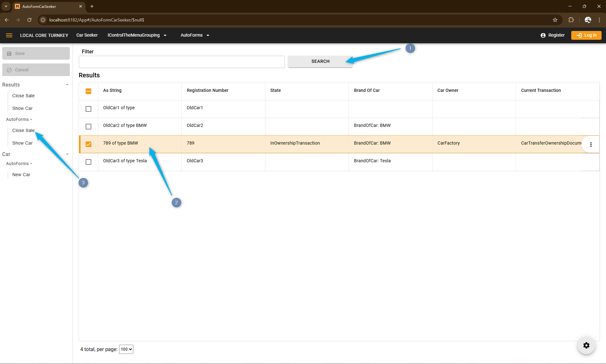Image resolution: width=606 pixels, height=364 pixels.
Task: Click the orange Log in button
Action: tap(586, 35)
